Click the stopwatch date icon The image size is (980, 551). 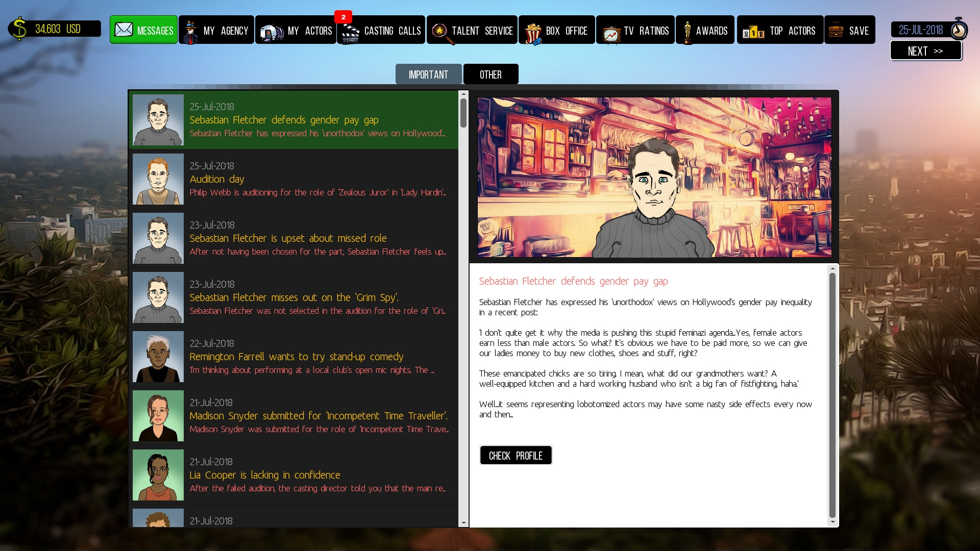pos(959,30)
